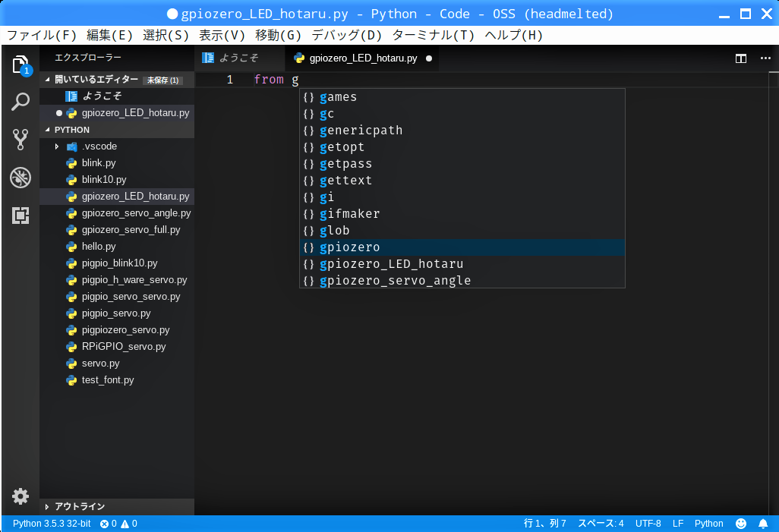Open the Debug view icon

20,178
